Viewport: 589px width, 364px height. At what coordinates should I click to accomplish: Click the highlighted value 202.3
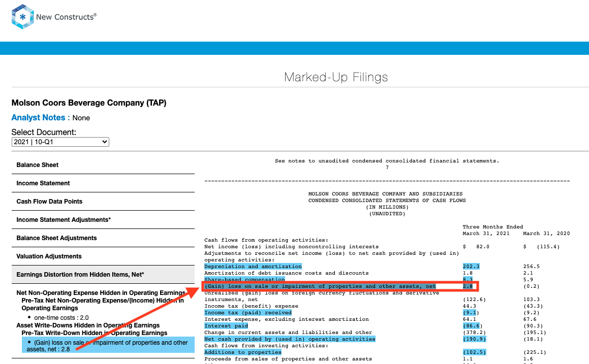(x=471, y=267)
